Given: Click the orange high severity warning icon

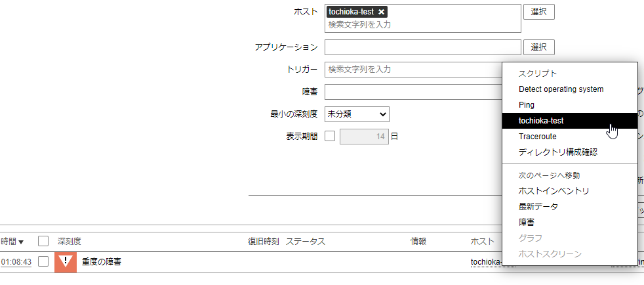Looking at the screenshot, I should tap(66, 262).
